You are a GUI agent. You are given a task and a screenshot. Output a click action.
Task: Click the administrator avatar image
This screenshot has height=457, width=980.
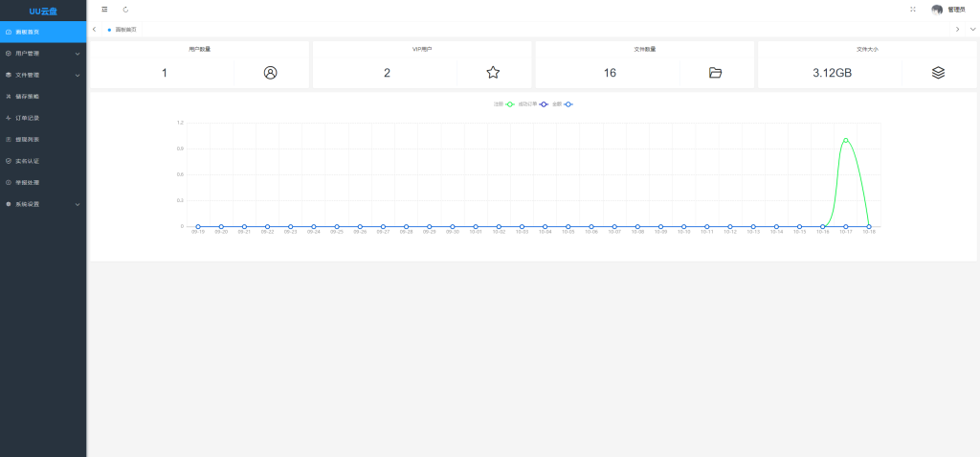coord(937,10)
